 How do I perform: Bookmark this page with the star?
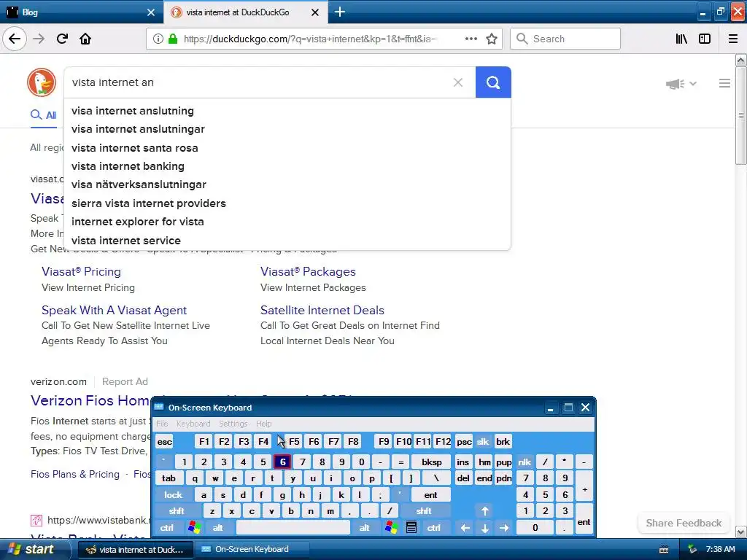click(x=492, y=39)
